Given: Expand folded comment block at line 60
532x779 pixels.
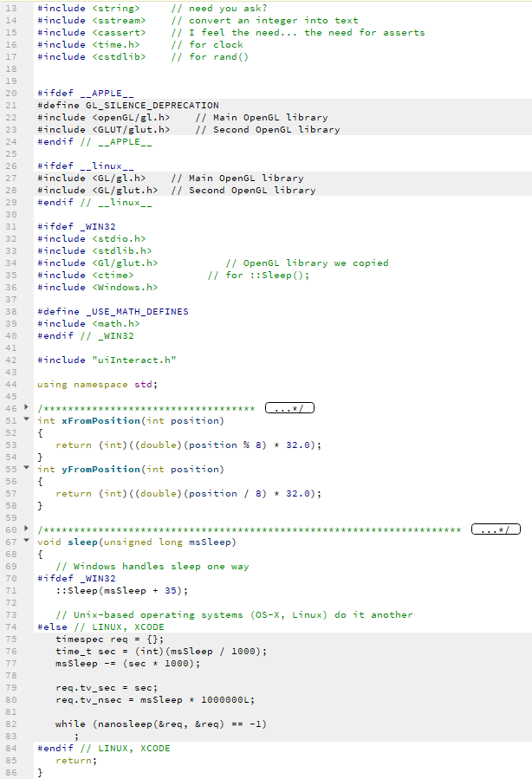Looking at the screenshot, I should [x=26, y=529].
